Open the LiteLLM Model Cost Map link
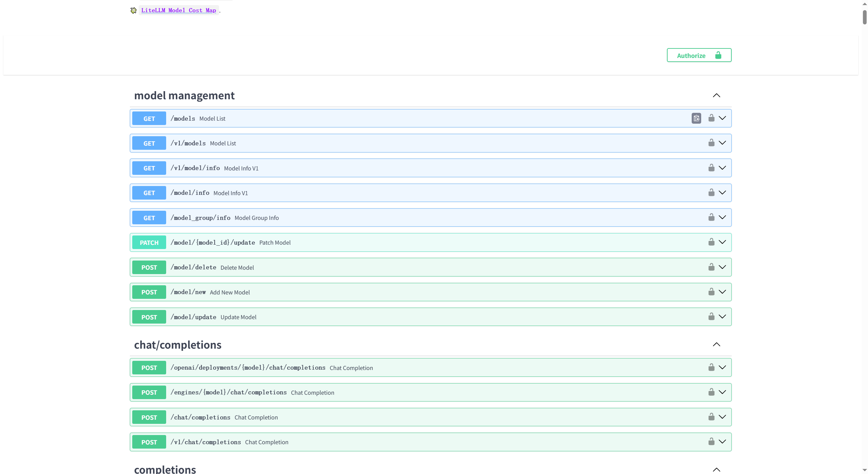Image resolution: width=868 pixels, height=474 pixels. (178, 10)
